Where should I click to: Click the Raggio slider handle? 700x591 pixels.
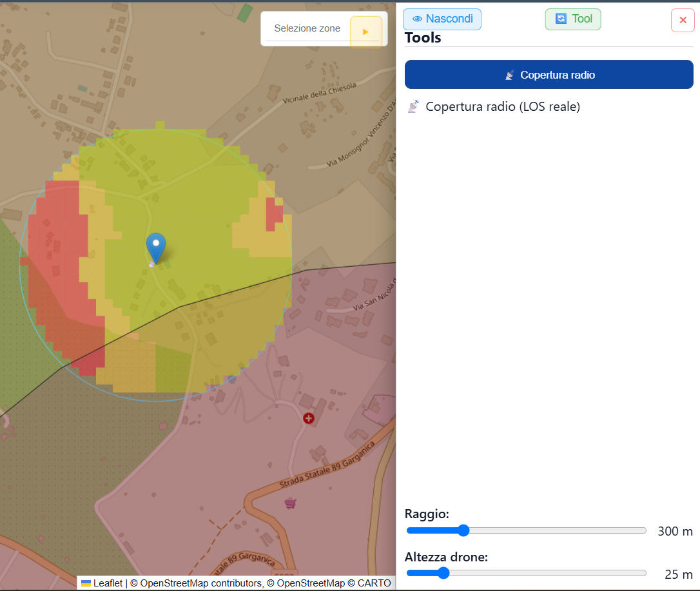(464, 530)
